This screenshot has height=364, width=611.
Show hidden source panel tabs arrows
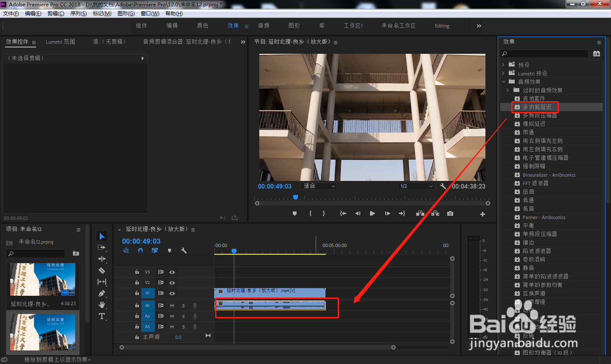point(243,42)
